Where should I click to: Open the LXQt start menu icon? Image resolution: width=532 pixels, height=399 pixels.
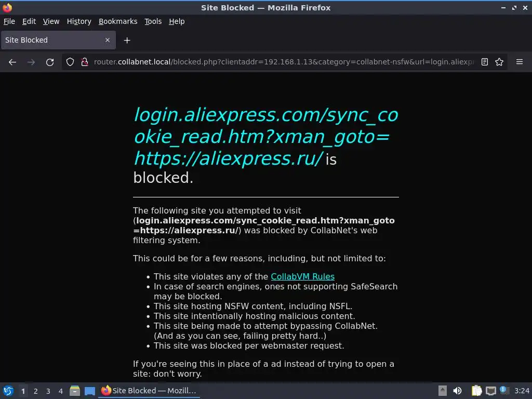pos(8,391)
